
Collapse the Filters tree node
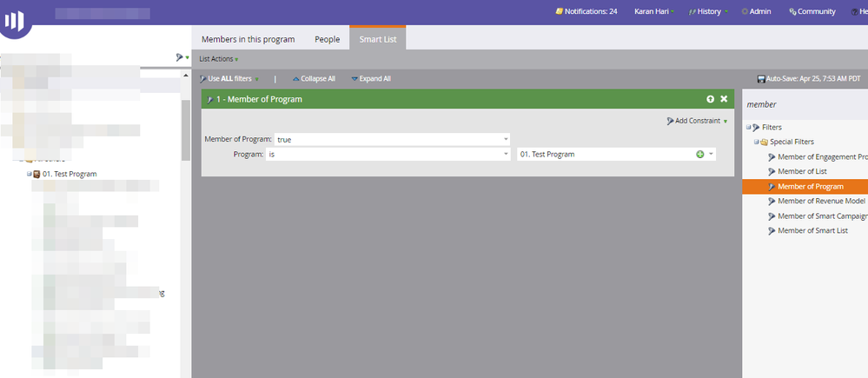(748, 127)
